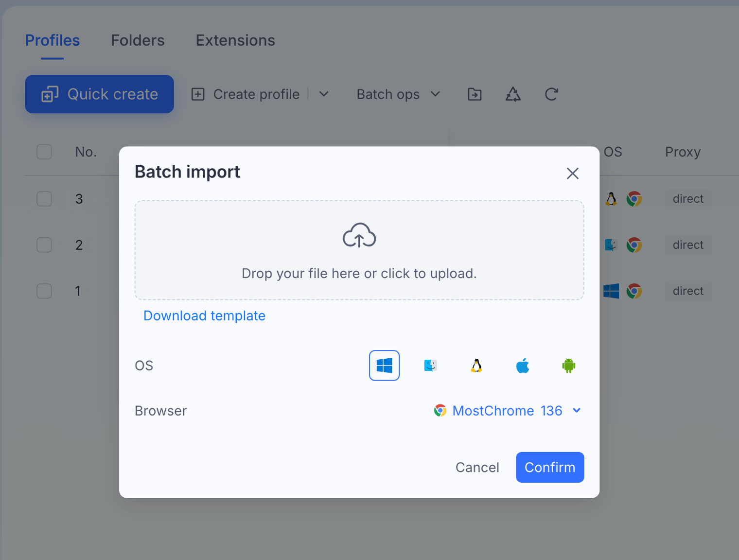Open the Batch ops dropdown
The width and height of the screenshot is (739, 560).
tap(398, 94)
